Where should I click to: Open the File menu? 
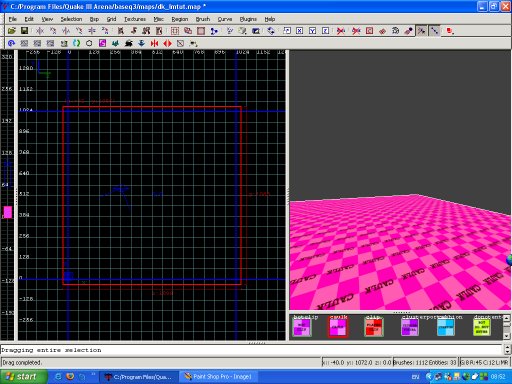point(13,19)
